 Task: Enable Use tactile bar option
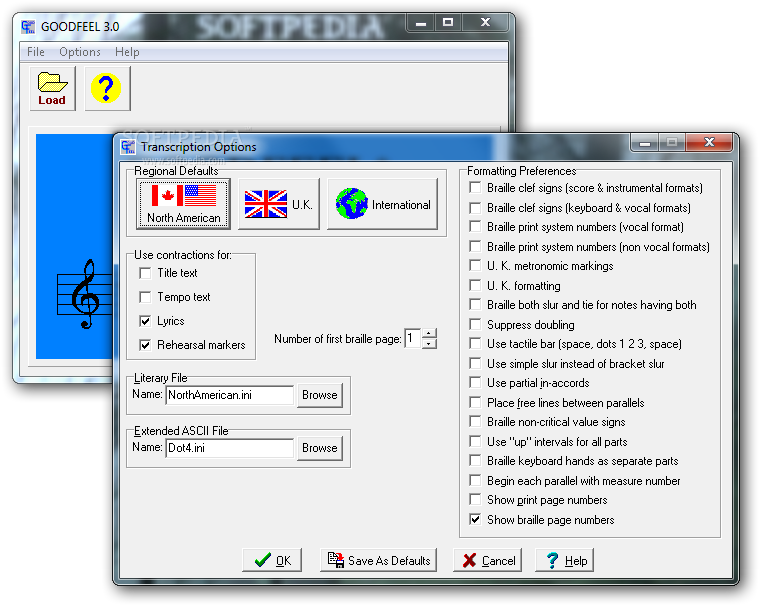pos(475,344)
